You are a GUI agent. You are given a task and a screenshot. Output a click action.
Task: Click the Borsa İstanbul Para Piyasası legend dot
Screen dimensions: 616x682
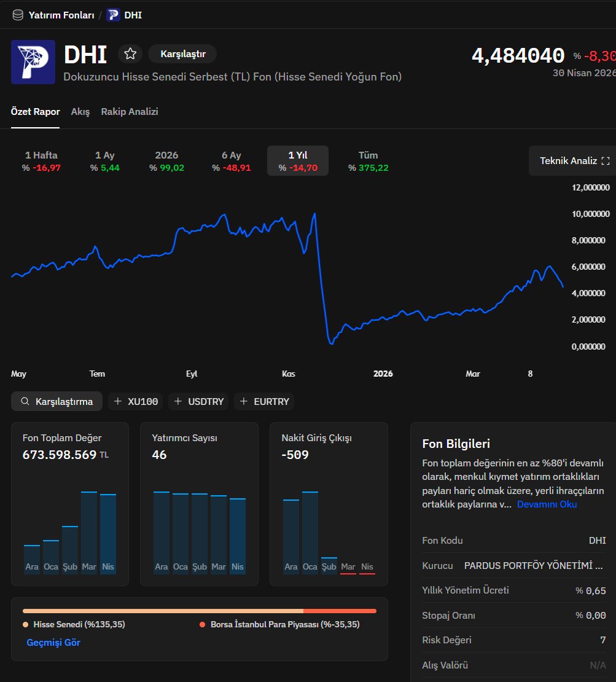tap(202, 625)
